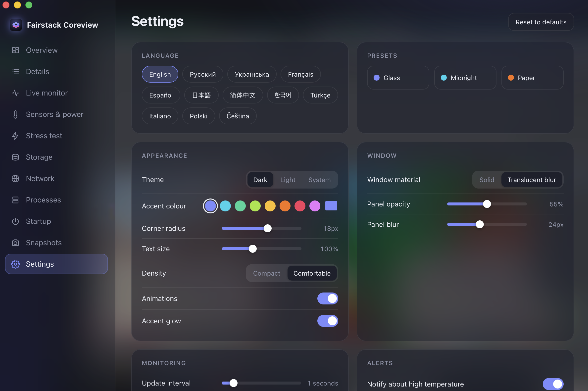Select Español language
This screenshot has width=588, height=391.
[x=161, y=95]
